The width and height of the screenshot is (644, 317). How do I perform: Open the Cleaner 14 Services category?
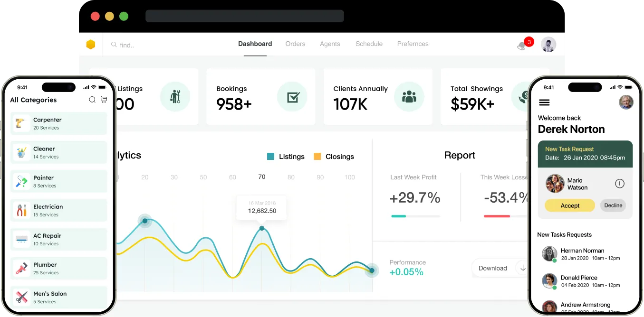tap(58, 152)
